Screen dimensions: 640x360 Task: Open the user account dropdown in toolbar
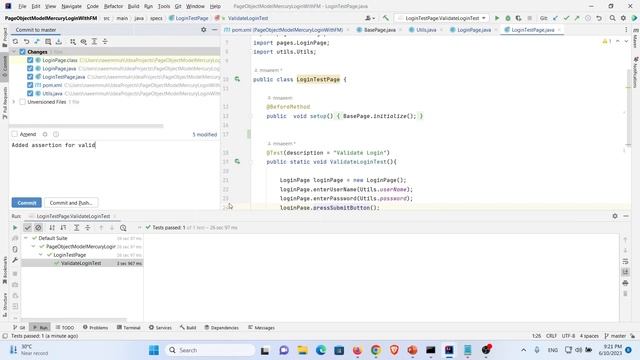click(370, 18)
